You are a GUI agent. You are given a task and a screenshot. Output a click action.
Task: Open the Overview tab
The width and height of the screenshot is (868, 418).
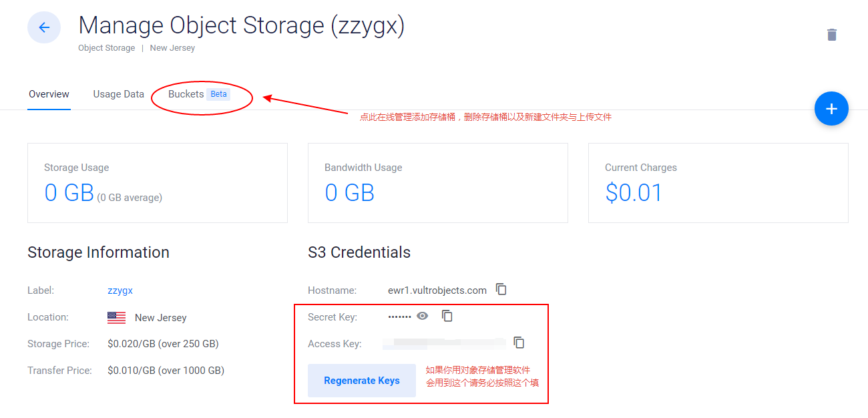click(x=49, y=94)
